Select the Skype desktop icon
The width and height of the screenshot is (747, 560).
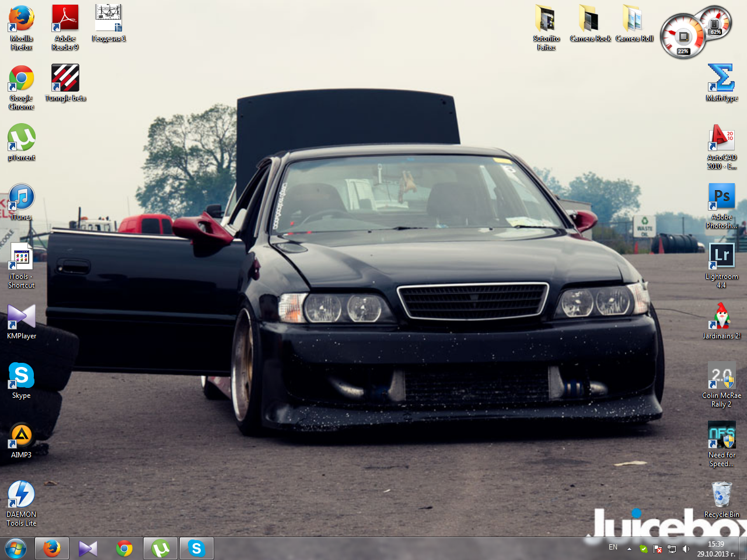[22, 381]
